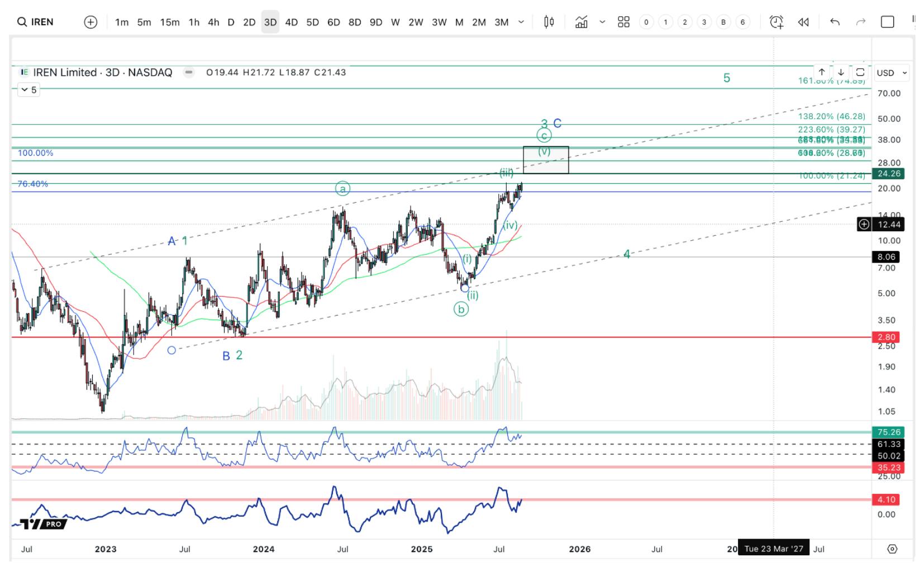The image size is (924, 572).
Task: Open the layout templates grid icon
Action: pyautogui.click(x=623, y=22)
